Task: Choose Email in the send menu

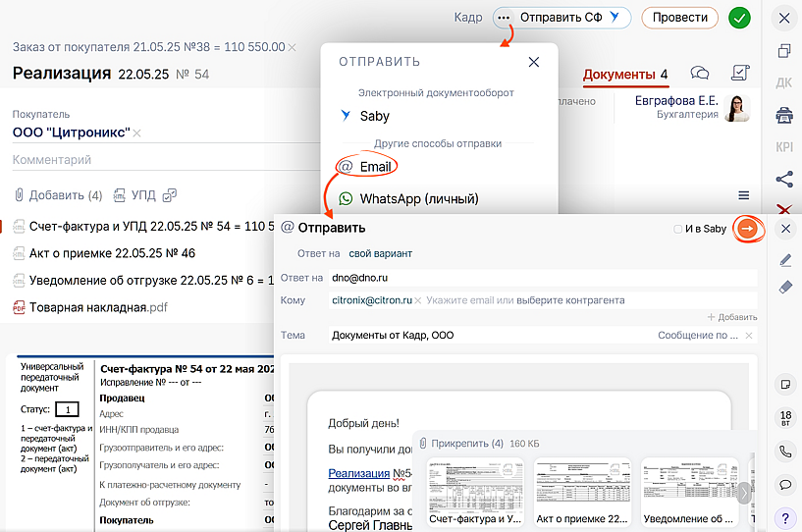Action: (374, 167)
